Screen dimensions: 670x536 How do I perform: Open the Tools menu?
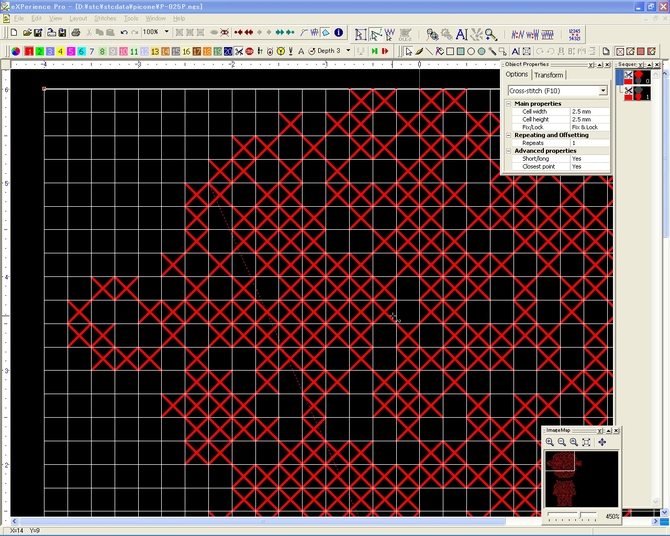click(x=131, y=18)
